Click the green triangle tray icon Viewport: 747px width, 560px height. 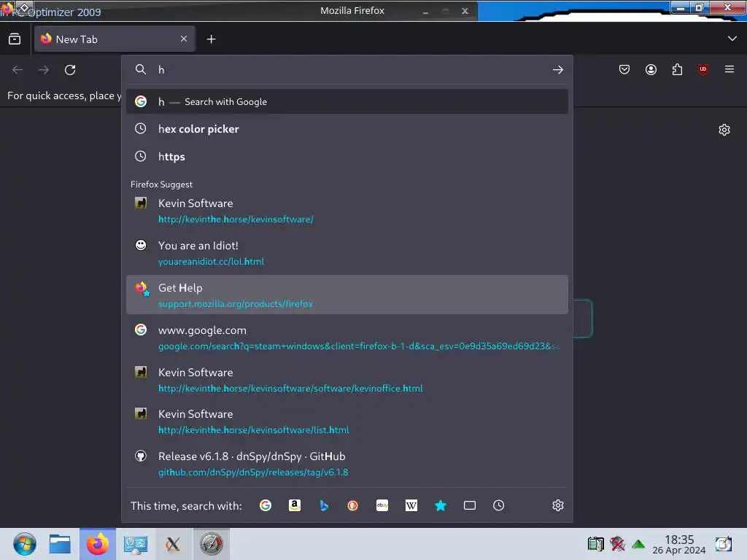click(638, 544)
